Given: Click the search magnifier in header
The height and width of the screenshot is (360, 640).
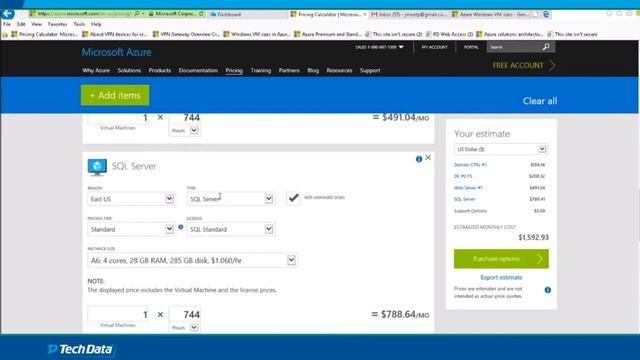Looking at the screenshot, I should (x=546, y=47).
